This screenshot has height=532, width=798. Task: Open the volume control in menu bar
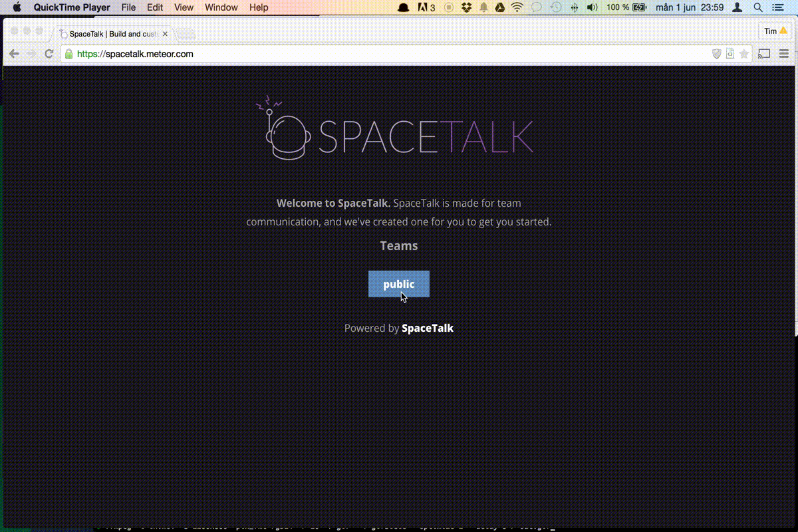pos(592,7)
